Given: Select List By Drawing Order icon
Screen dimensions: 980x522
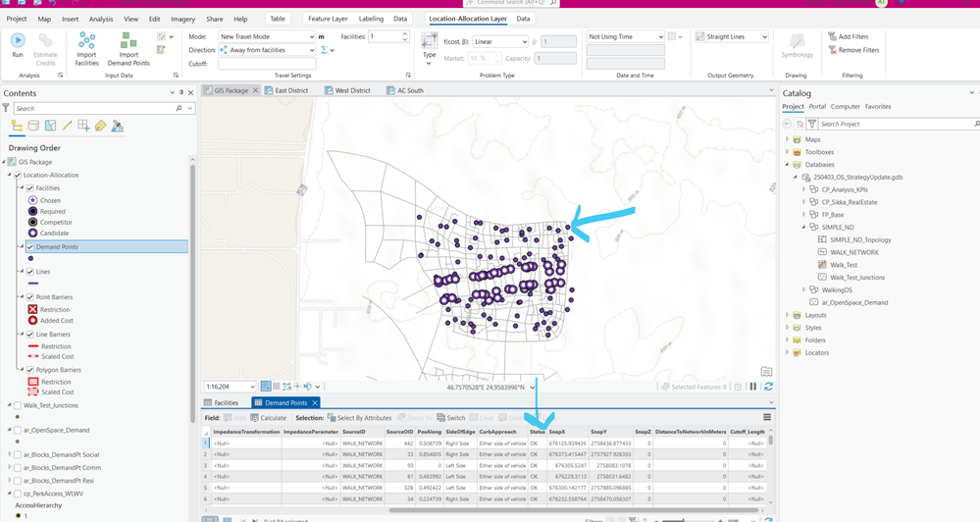Looking at the screenshot, I should tap(17, 127).
